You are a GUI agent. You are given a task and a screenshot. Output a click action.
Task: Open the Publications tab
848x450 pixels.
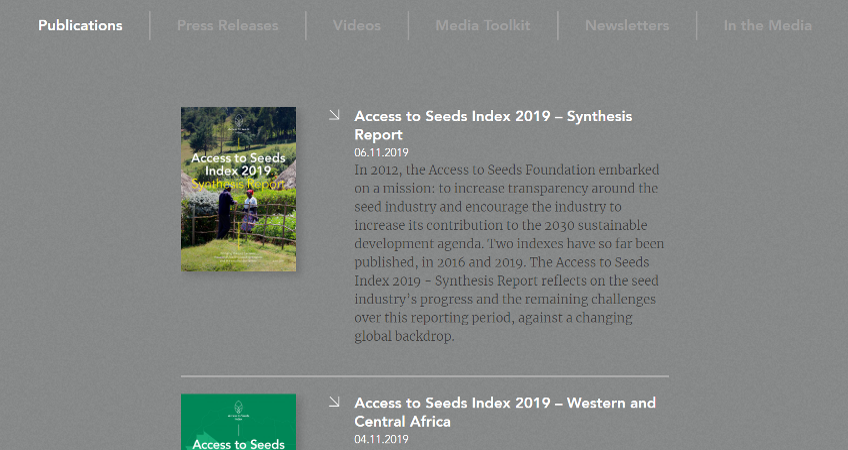[80, 25]
